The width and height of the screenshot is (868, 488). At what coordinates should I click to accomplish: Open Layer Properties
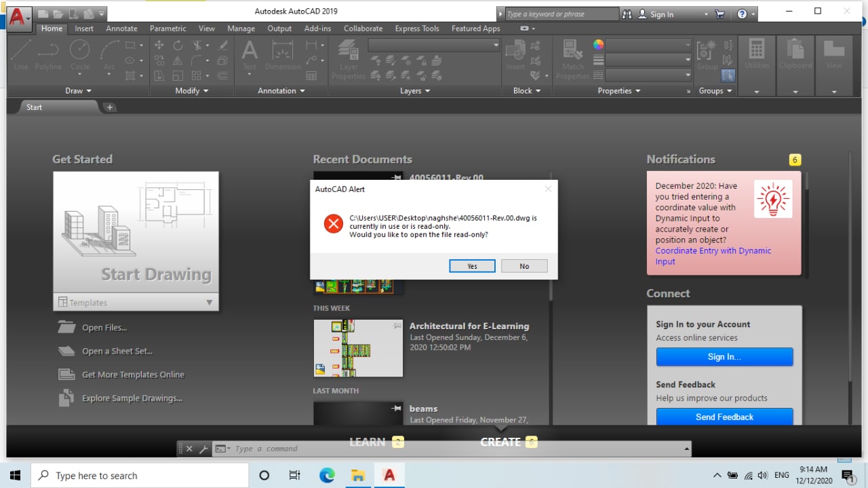[x=349, y=60]
